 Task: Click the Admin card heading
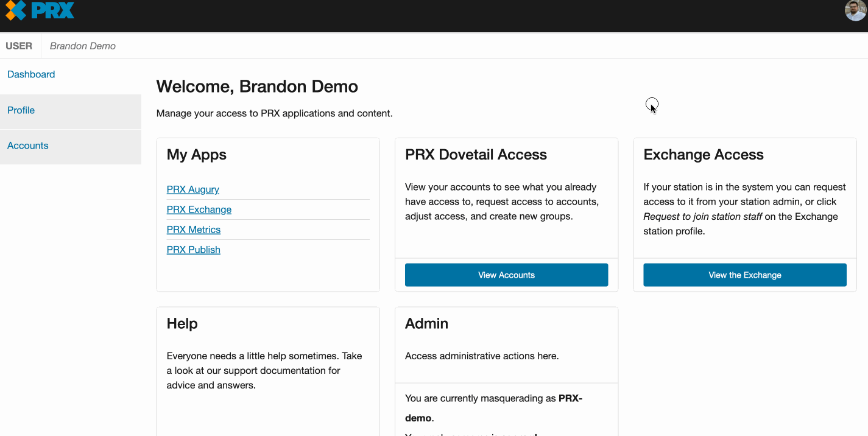(426, 323)
